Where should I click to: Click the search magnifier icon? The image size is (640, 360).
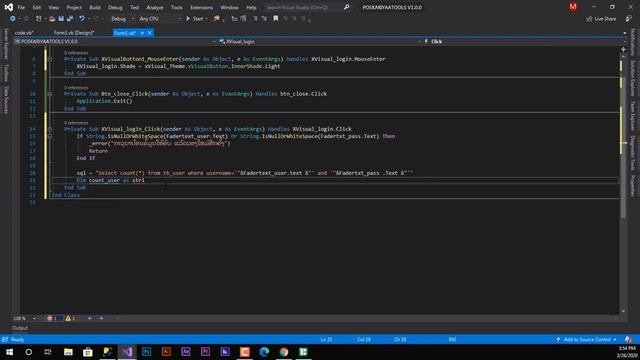(x=347, y=7)
